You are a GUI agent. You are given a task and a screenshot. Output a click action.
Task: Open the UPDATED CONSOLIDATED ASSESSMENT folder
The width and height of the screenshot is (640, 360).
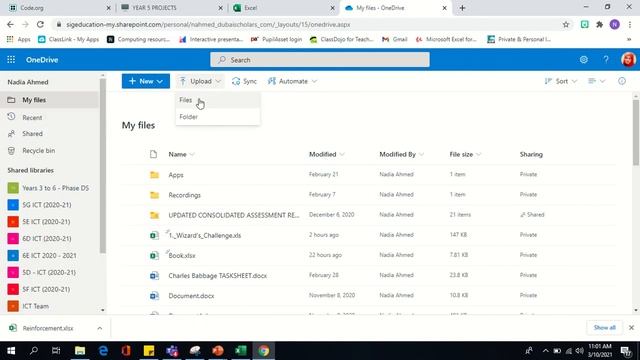pos(233,215)
